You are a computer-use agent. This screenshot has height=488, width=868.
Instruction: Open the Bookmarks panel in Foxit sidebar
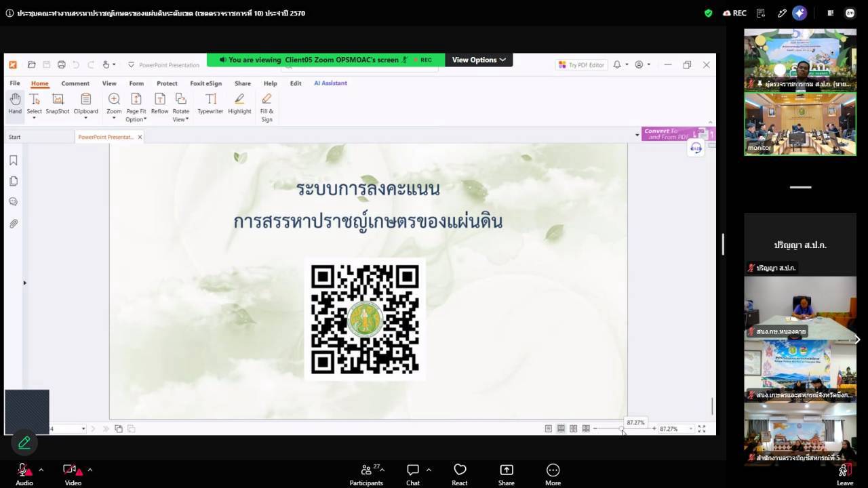tap(14, 161)
